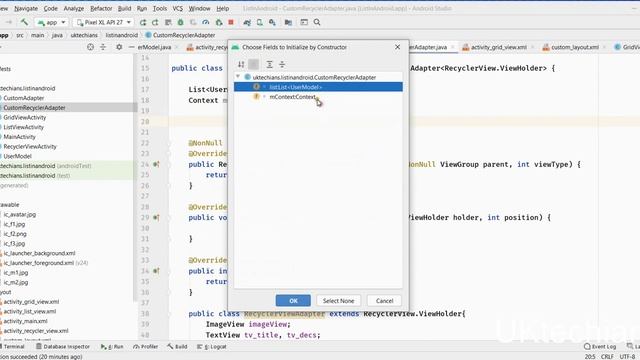Open the Build menu
640x360 pixels.
(x=124, y=8)
